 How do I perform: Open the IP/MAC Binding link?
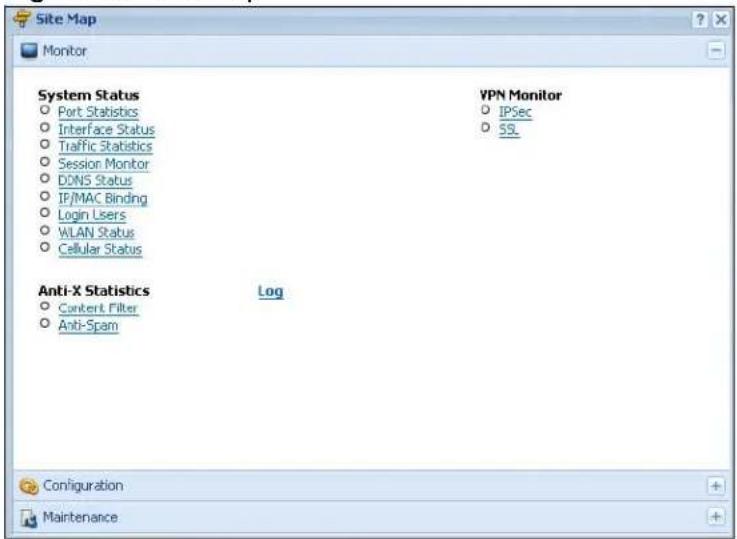102,198
